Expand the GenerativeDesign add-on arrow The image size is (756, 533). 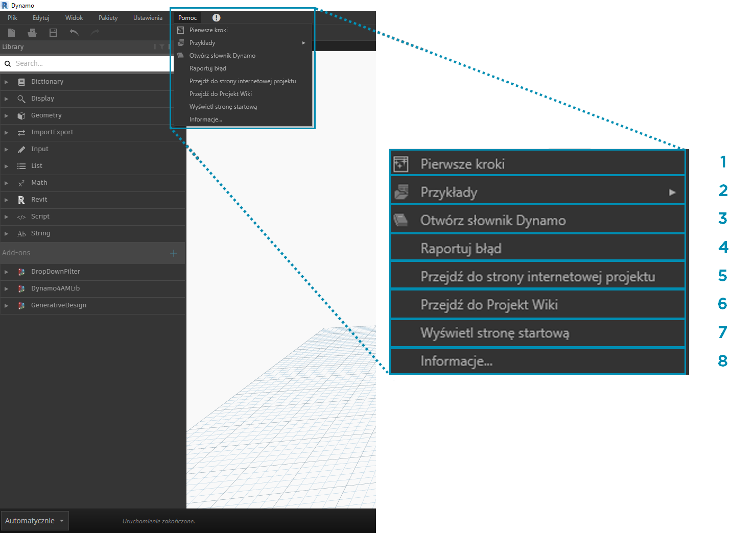(6, 305)
